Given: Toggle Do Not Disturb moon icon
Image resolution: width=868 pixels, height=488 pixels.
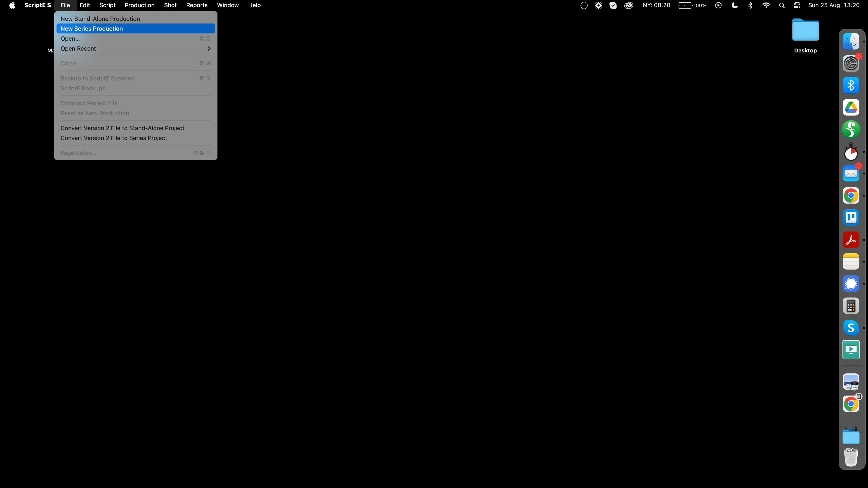Looking at the screenshot, I should click(x=735, y=5).
